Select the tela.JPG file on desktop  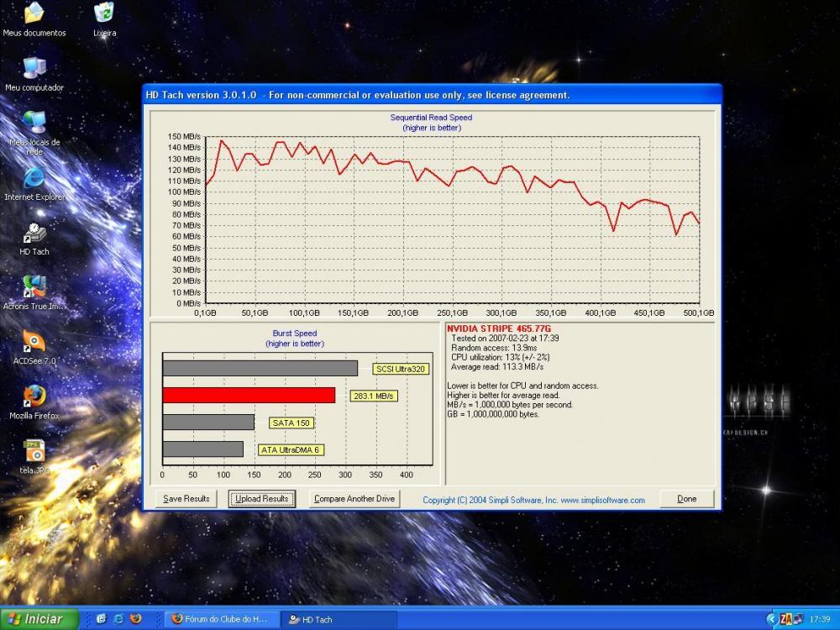click(34, 452)
